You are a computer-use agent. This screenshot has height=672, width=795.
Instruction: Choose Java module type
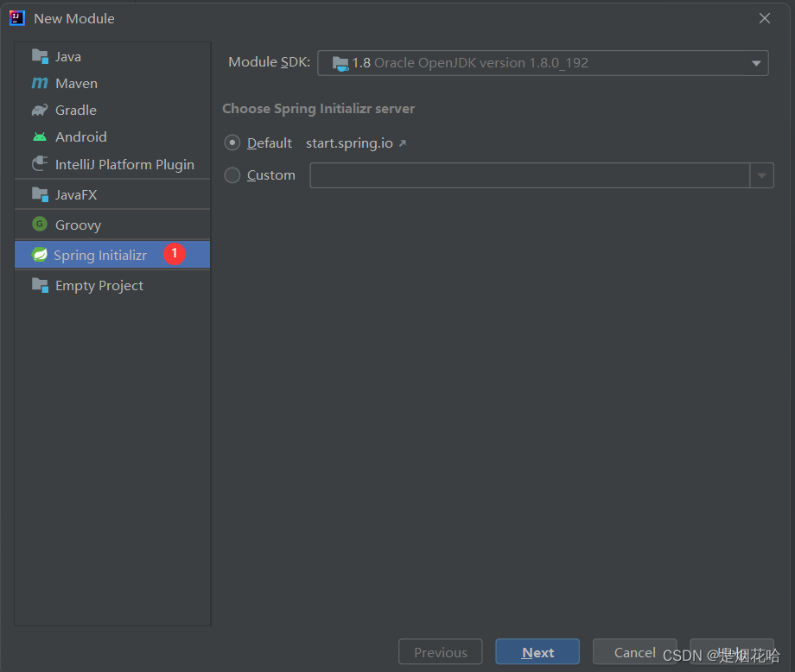(x=112, y=56)
